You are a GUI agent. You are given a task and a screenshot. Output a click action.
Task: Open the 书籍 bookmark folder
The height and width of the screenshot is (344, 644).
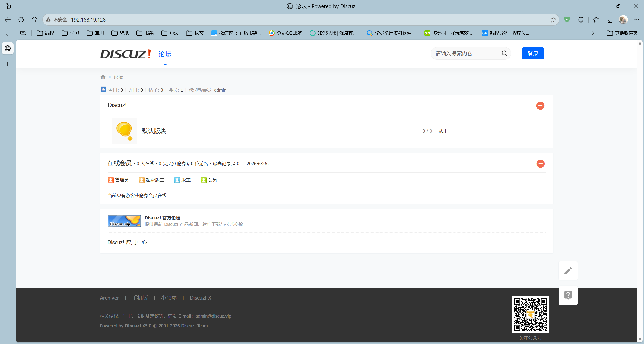(x=145, y=33)
